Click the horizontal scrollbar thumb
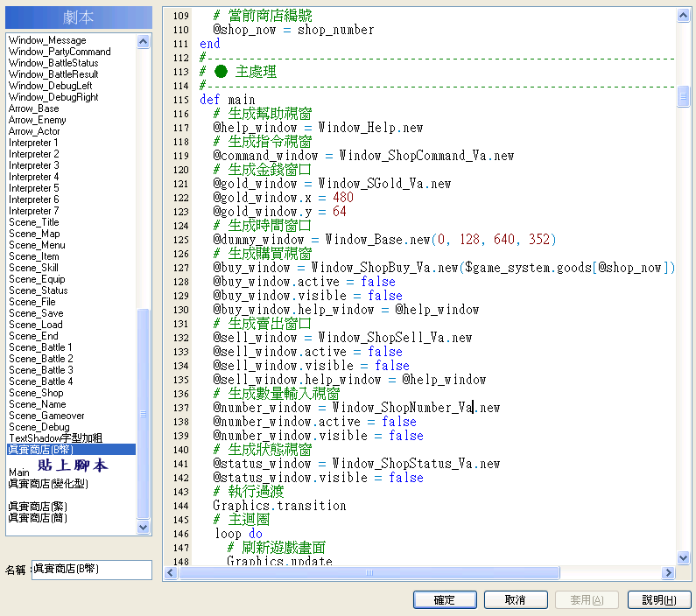The width and height of the screenshot is (696, 616). pyautogui.click(x=369, y=572)
